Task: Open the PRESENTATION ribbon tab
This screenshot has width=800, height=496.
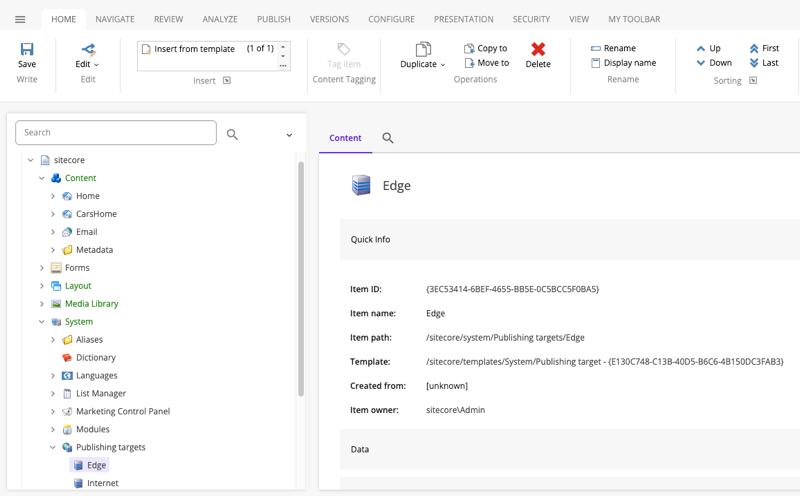Action: (x=464, y=19)
